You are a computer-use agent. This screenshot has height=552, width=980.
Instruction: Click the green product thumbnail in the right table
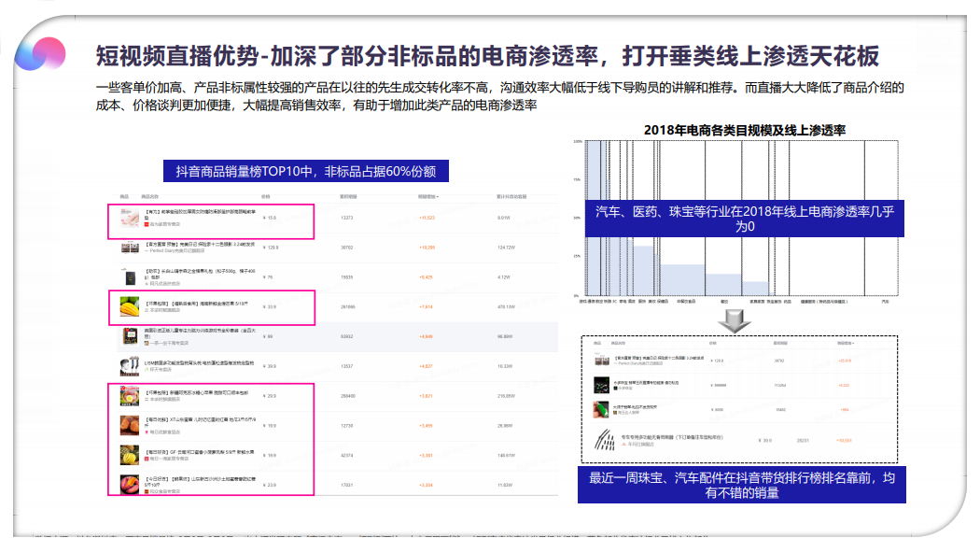(x=602, y=408)
